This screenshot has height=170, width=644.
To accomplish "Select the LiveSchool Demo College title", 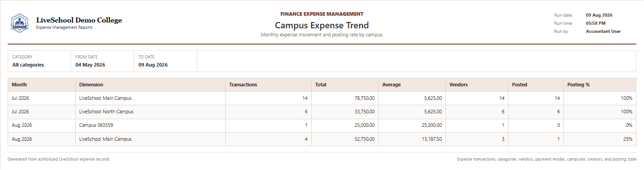I will click(x=79, y=20).
